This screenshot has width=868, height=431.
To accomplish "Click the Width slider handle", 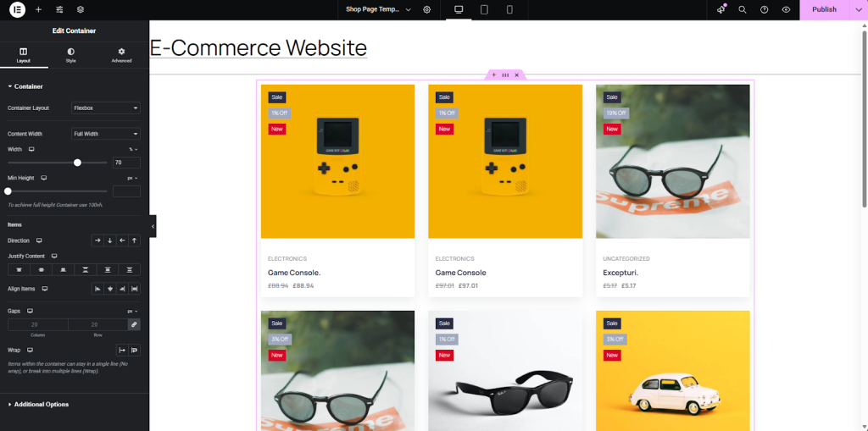I will pos(77,163).
